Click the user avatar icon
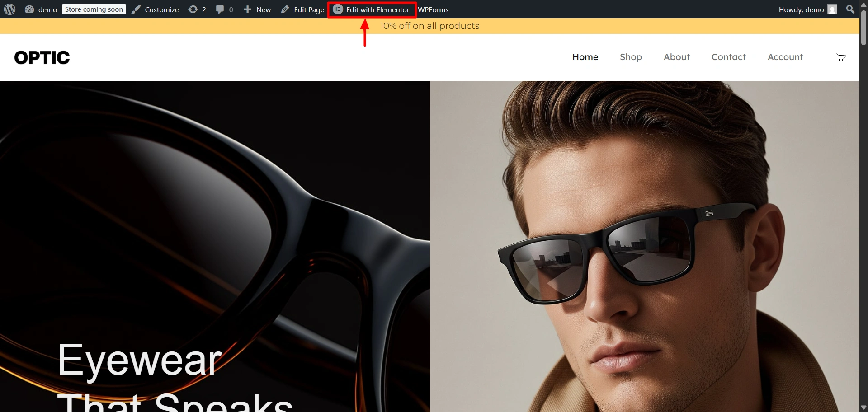 coord(832,9)
